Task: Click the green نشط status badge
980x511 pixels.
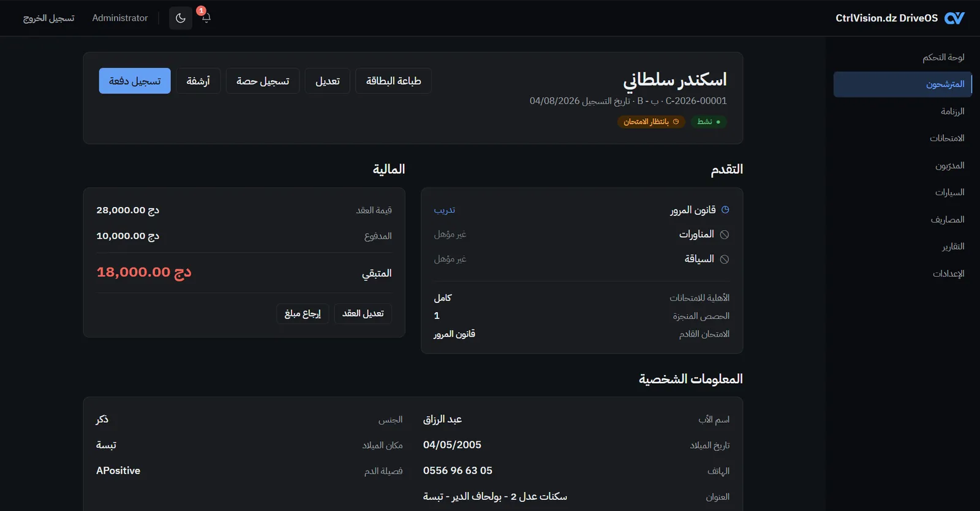Action: pyautogui.click(x=709, y=122)
